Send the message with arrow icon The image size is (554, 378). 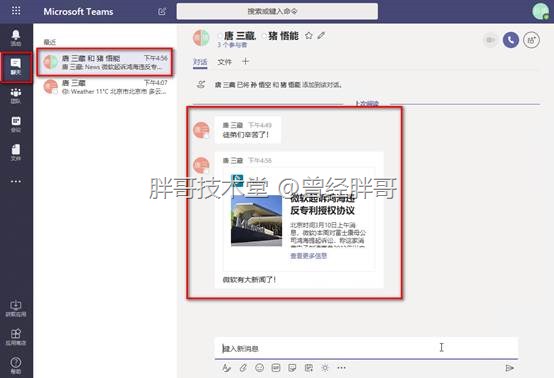(509, 368)
